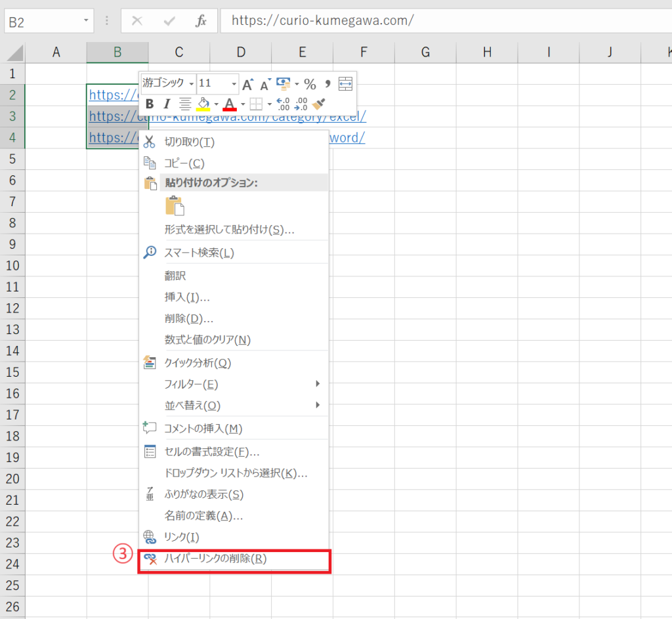Click the hyperlink ending in word/ in row 4
Screen dimensions: 672x619
[347, 138]
